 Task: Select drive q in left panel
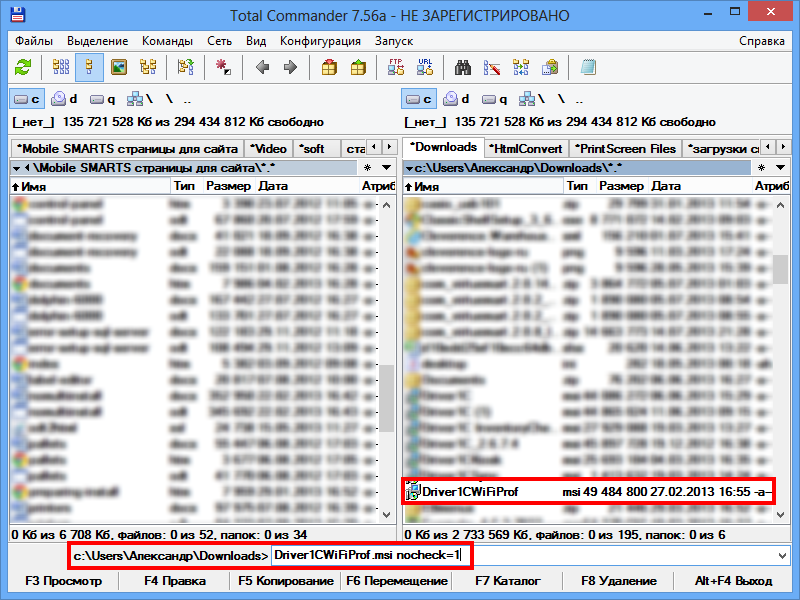pos(102,99)
